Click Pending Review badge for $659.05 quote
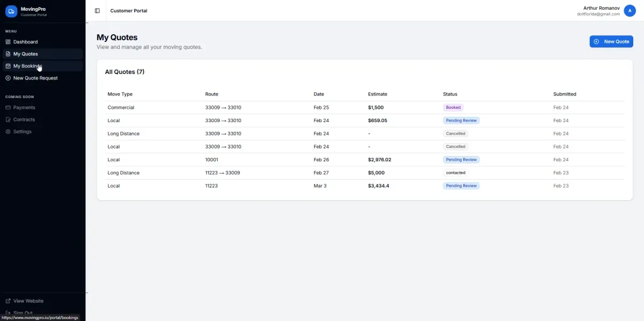This screenshot has width=644, height=321. click(x=461, y=121)
